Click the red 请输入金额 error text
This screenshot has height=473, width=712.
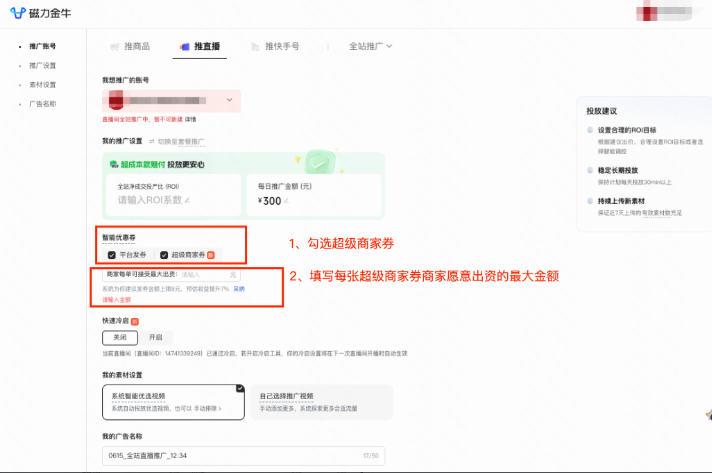click(116, 300)
